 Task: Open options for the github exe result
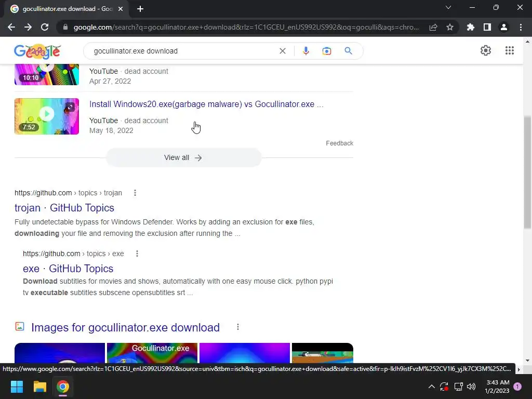point(137,254)
